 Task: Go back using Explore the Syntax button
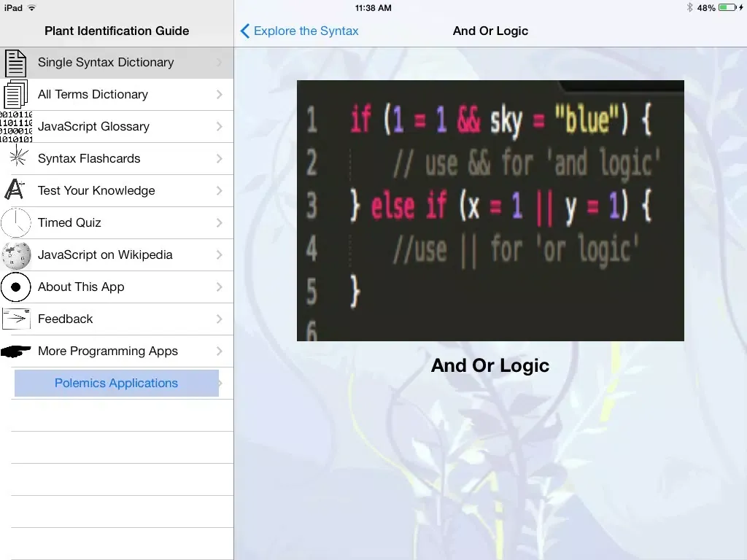[x=299, y=31]
